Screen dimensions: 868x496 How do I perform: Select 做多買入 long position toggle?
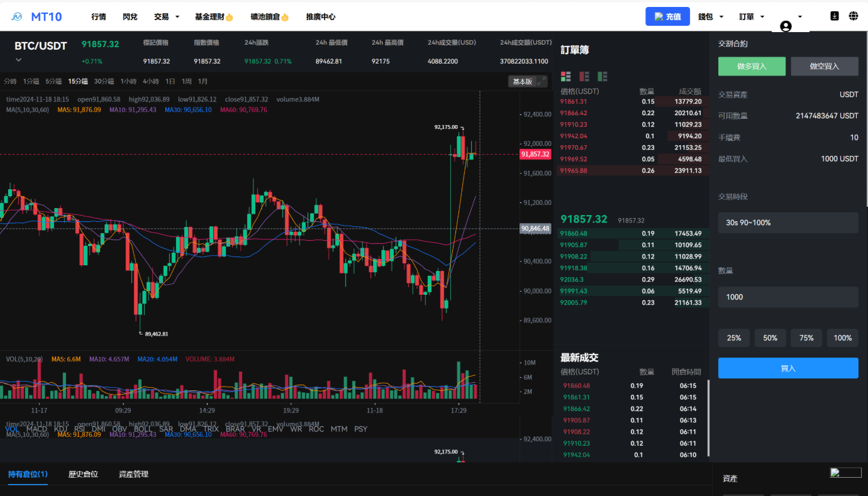pos(752,66)
